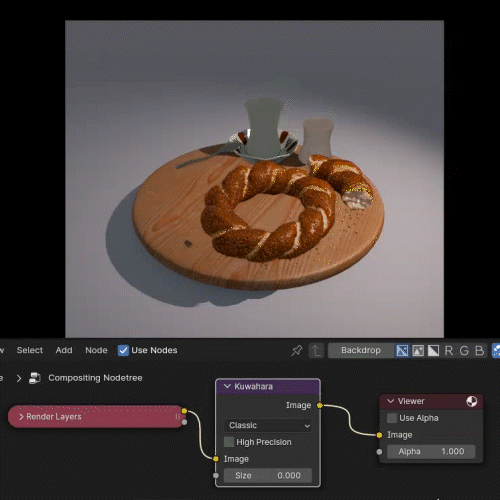The width and height of the screenshot is (500, 500).
Task: Click the parent node tree arrow icon
Action: point(316,350)
